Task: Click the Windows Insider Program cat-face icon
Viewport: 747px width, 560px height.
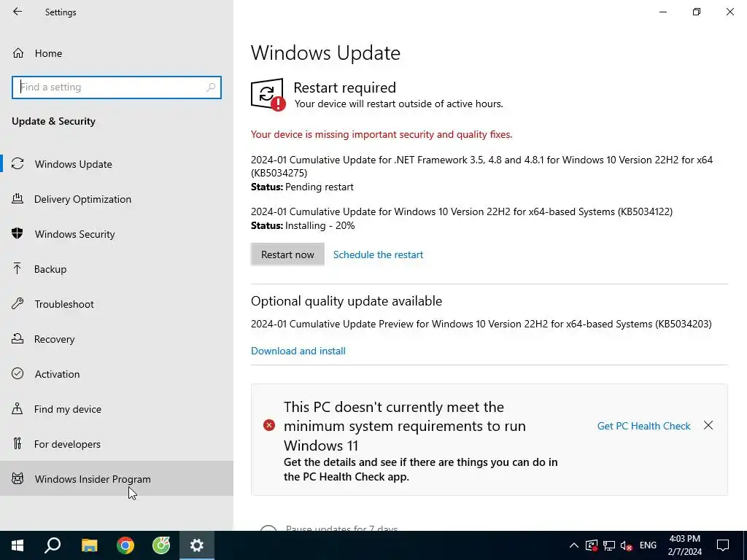Action: [18, 478]
